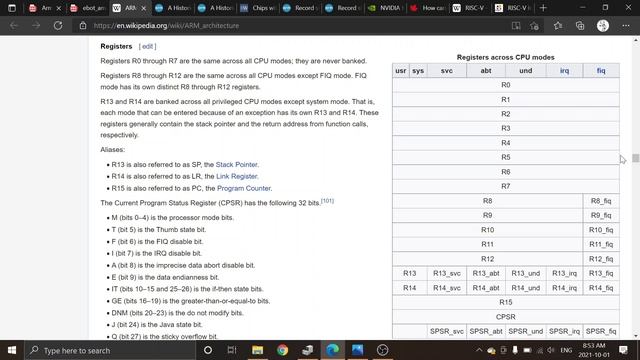640x360 pixels.
Task: Open a new browser tab
Action: click(x=543, y=8)
